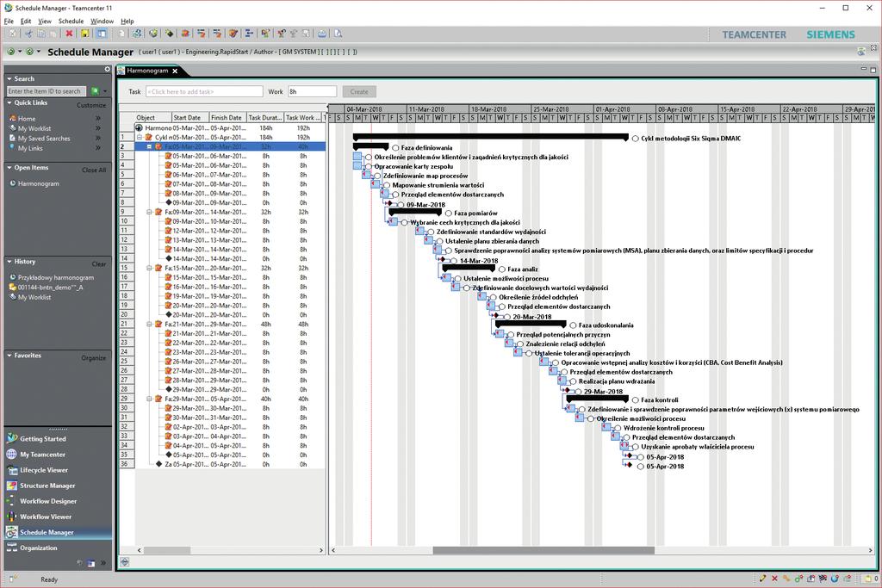882x588 pixels.
Task: Click the blue globe icon in status bar
Action: coord(835,579)
